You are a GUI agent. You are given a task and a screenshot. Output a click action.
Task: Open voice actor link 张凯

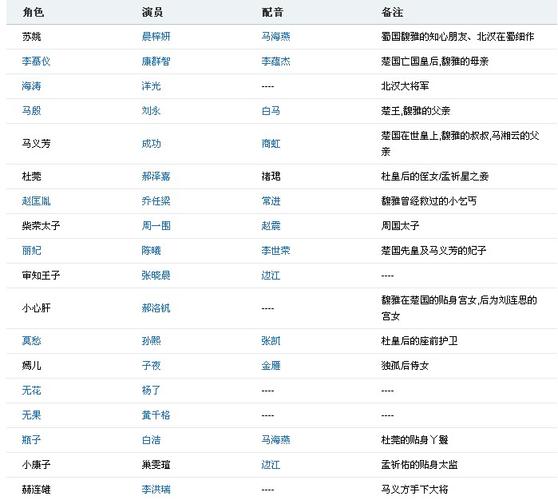(271, 341)
